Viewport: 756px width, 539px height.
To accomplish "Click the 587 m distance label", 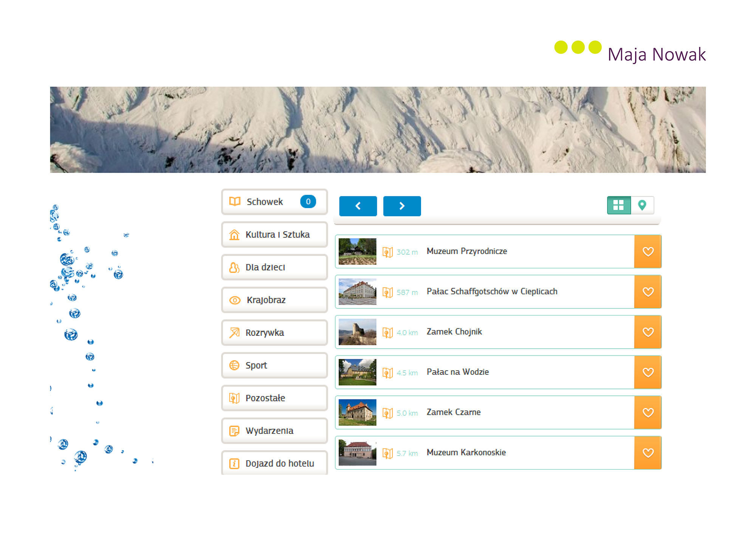I will click(x=407, y=292).
